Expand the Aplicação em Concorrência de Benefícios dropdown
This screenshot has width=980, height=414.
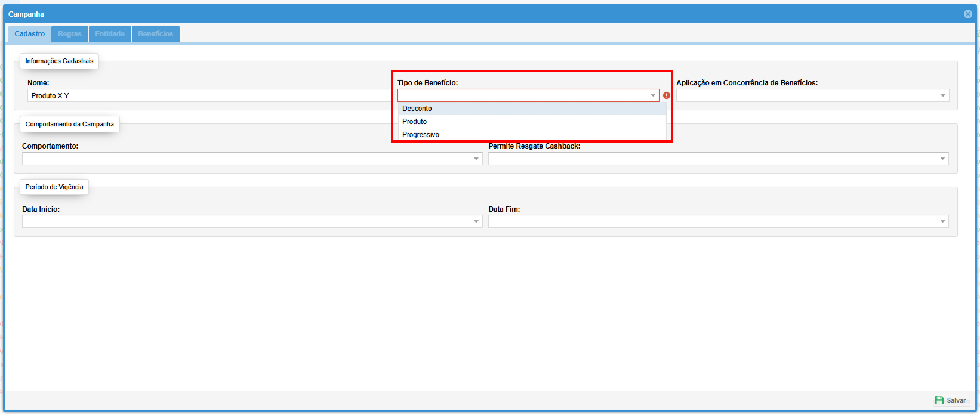(943, 95)
